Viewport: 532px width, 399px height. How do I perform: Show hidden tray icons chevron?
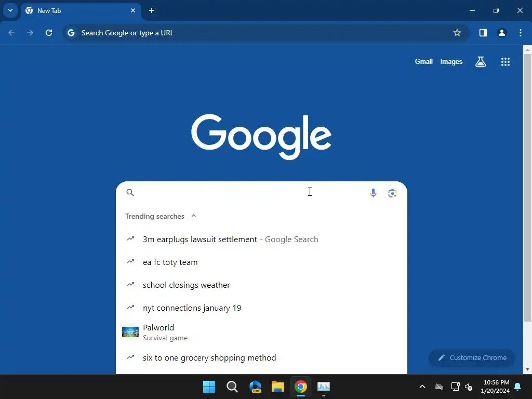[x=422, y=387]
